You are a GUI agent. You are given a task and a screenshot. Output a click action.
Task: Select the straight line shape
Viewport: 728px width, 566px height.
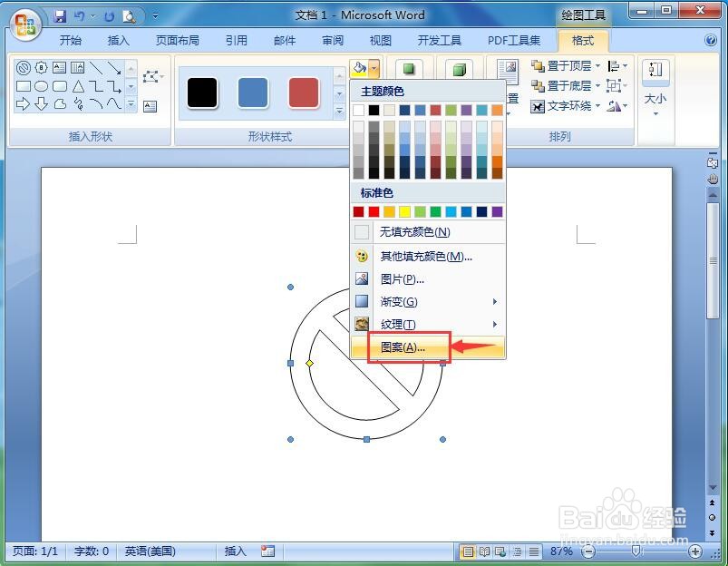click(x=96, y=68)
